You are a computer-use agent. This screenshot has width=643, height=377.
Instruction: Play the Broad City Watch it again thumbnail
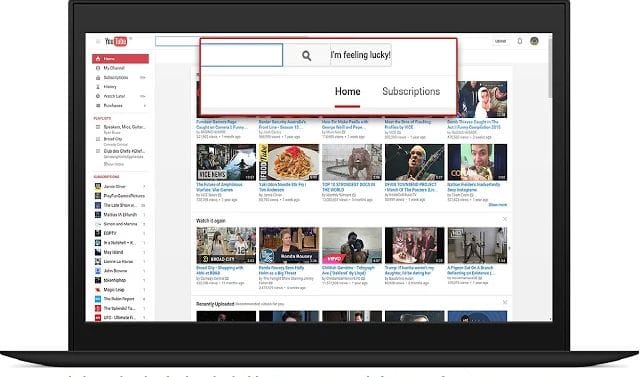point(226,245)
